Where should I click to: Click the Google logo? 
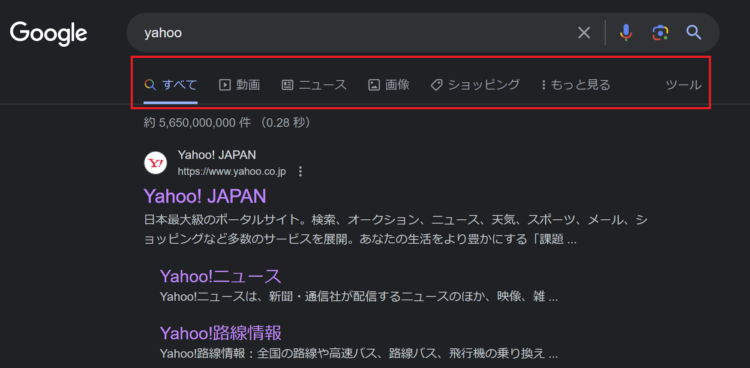point(48,33)
